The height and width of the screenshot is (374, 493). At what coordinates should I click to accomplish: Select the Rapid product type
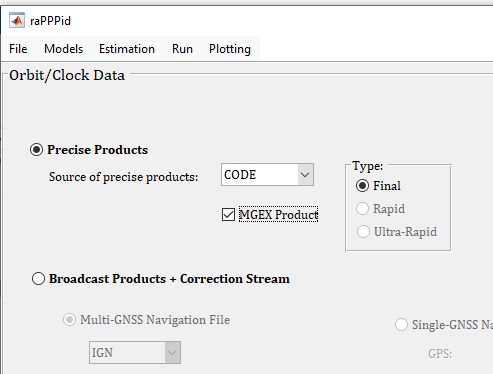tap(362, 209)
